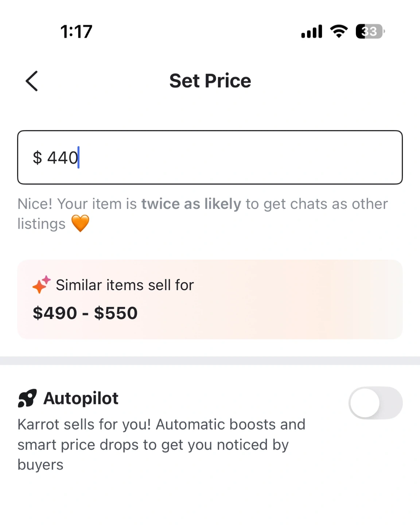Click the dollar sign in price field
420x525 pixels.
37,157
